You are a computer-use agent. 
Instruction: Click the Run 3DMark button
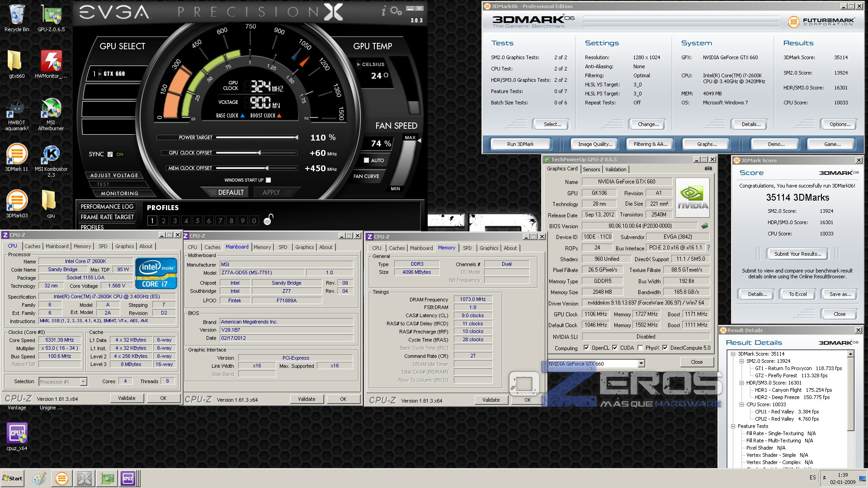tap(520, 144)
